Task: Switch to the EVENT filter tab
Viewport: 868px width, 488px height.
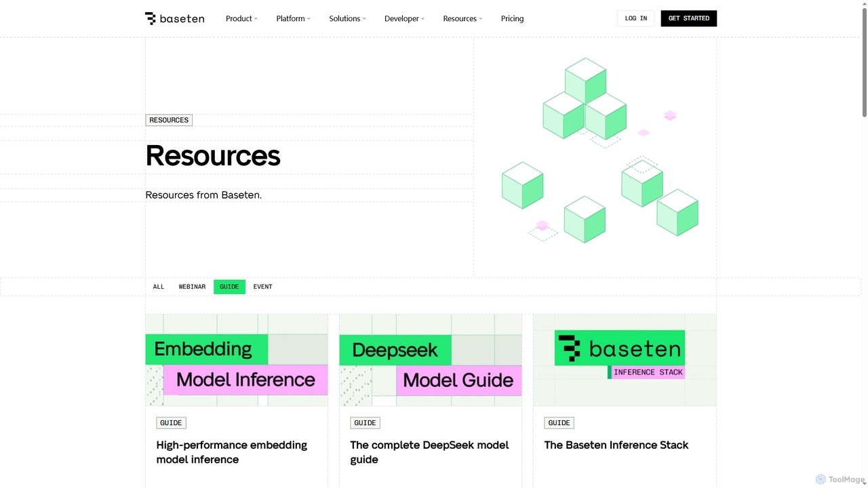Action: [x=262, y=287]
